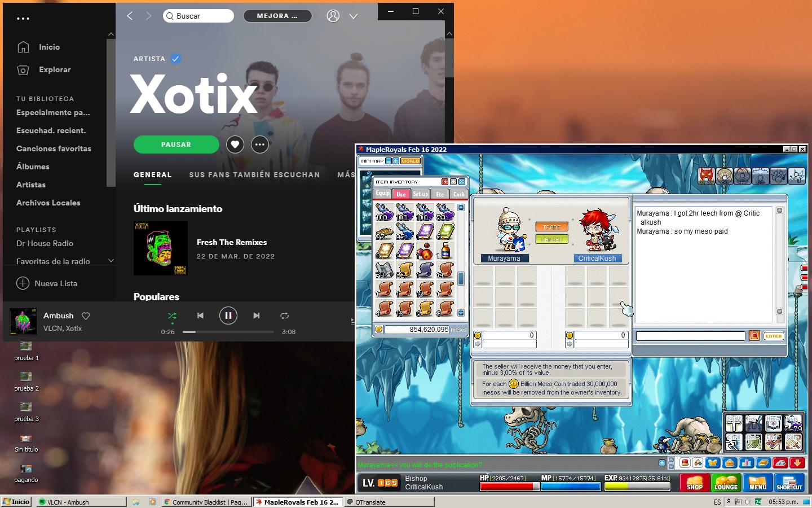Click the Spotify Inicio home icon
The height and width of the screenshot is (508, 812).
(x=23, y=47)
